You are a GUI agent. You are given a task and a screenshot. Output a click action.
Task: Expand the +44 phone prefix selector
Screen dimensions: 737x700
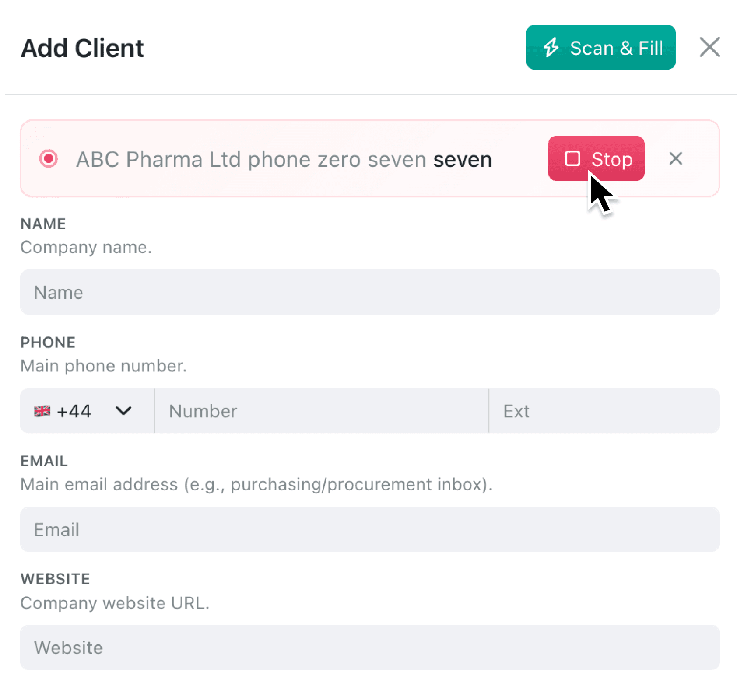click(86, 410)
